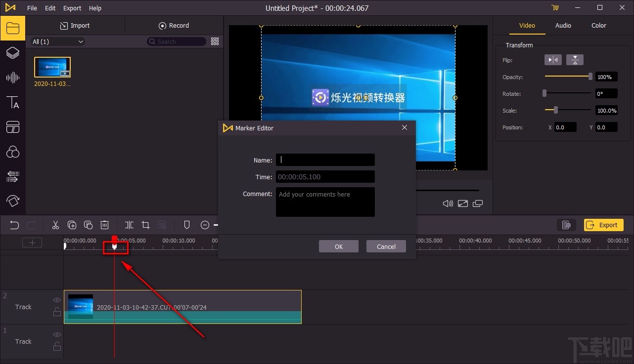The width and height of the screenshot is (634, 364).
Task: Toggle visibility eye on Track 2
Action: coord(57,300)
